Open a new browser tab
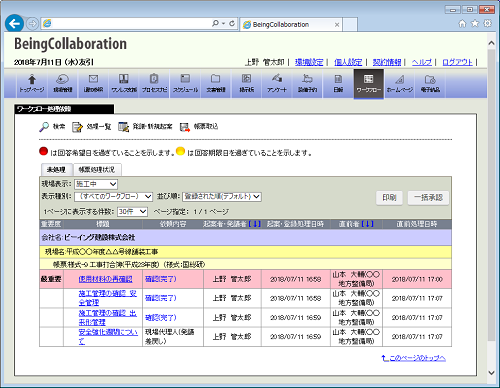Screen dimensions: 500x388 pyautogui.click(x=350, y=25)
